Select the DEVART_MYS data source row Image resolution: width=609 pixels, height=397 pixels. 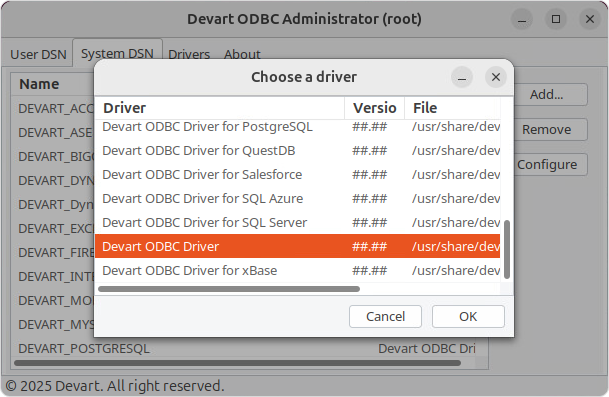(53, 324)
